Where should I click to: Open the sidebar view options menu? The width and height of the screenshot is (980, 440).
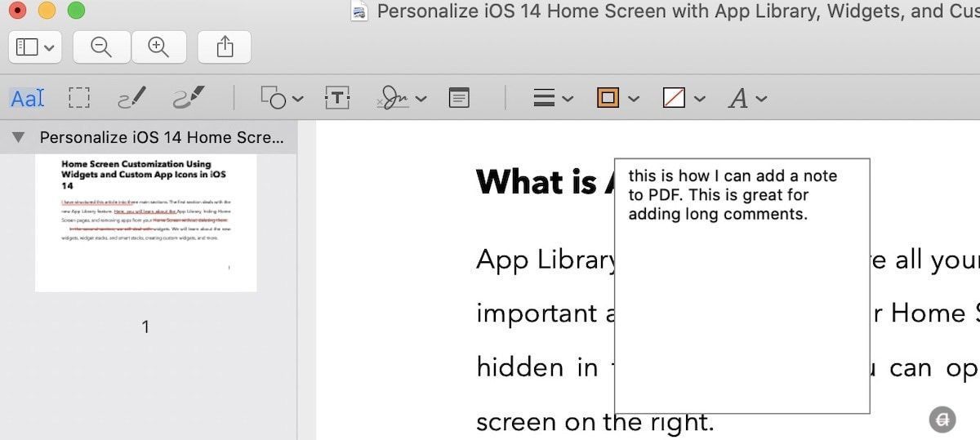tap(36, 47)
